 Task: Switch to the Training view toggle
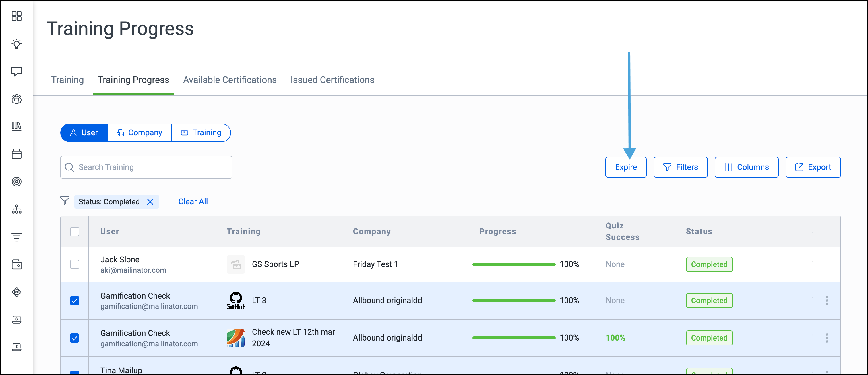[x=201, y=133]
